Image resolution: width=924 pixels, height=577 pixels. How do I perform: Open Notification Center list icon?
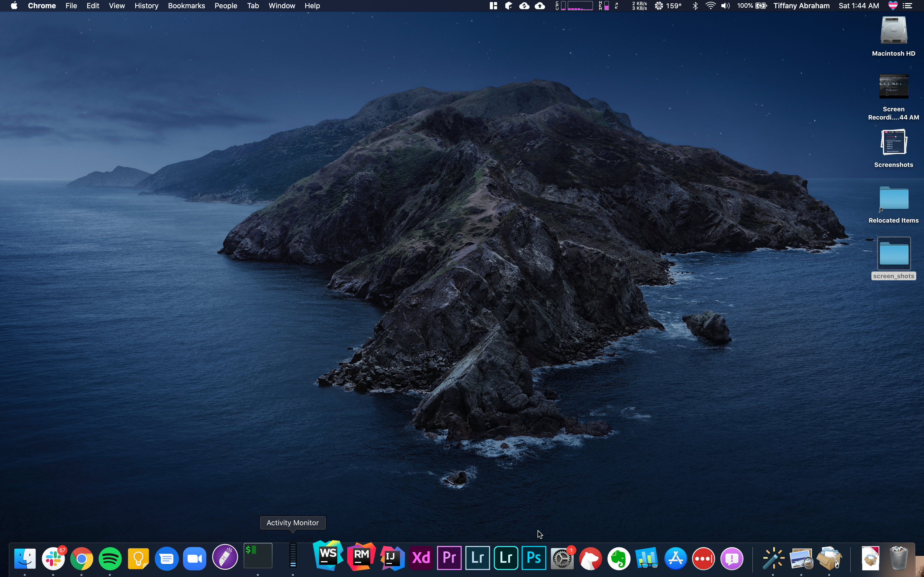point(907,6)
